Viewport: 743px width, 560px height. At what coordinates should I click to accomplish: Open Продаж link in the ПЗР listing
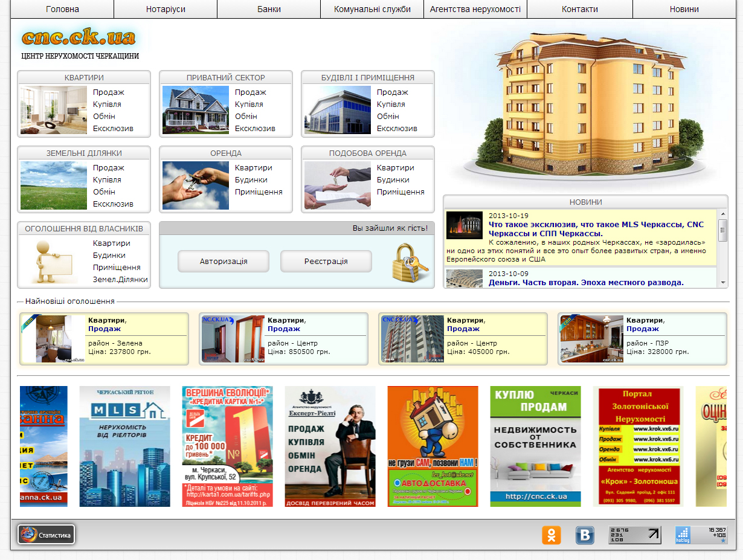click(643, 329)
